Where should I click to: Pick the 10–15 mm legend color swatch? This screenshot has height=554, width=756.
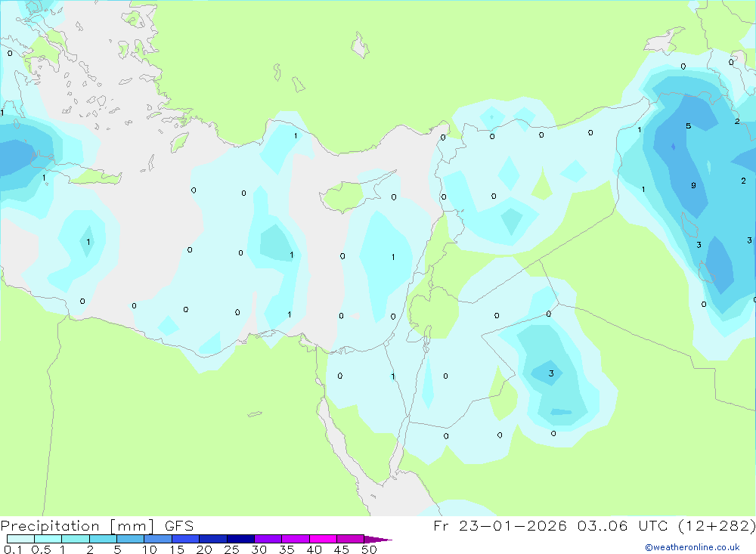pos(158,539)
